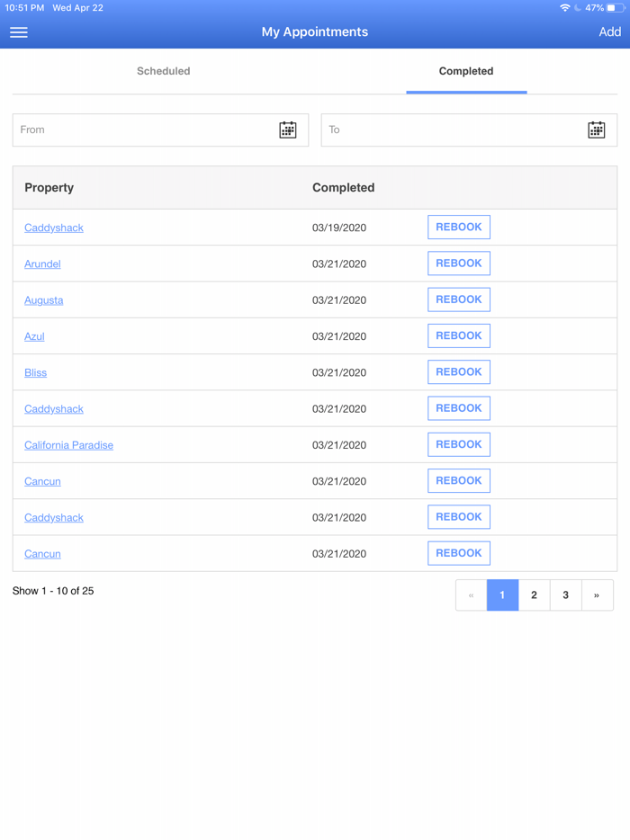Viewport: 630px width, 840px height.
Task: Switch to the Scheduled tab
Action: coord(164,71)
